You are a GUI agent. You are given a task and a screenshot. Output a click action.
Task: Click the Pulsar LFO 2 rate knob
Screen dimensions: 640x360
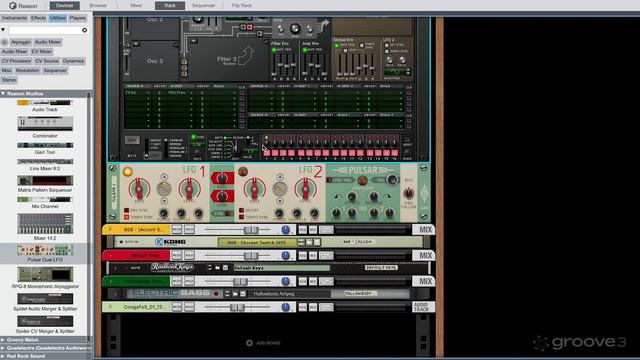(x=254, y=189)
